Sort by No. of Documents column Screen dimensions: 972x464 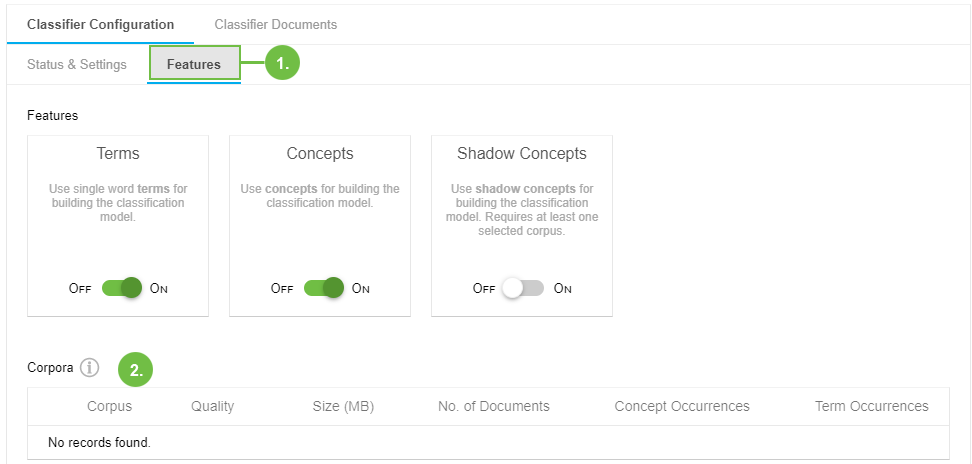pyautogui.click(x=494, y=406)
